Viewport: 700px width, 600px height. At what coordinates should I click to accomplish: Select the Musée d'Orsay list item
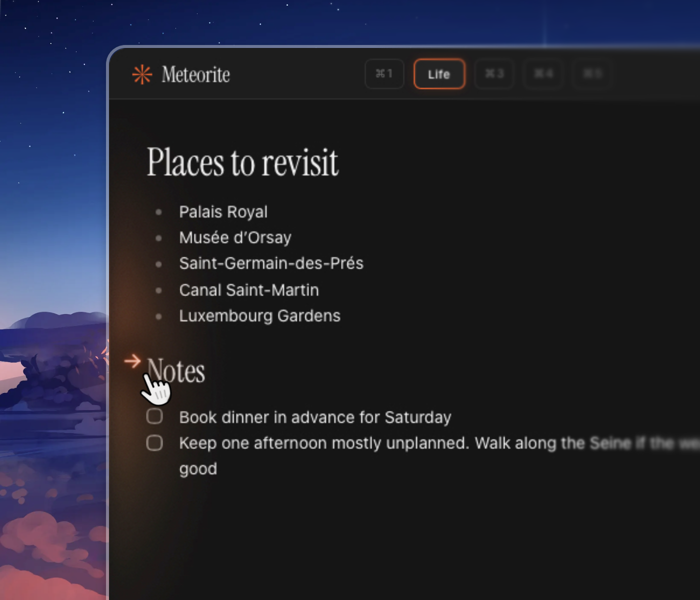click(x=235, y=237)
